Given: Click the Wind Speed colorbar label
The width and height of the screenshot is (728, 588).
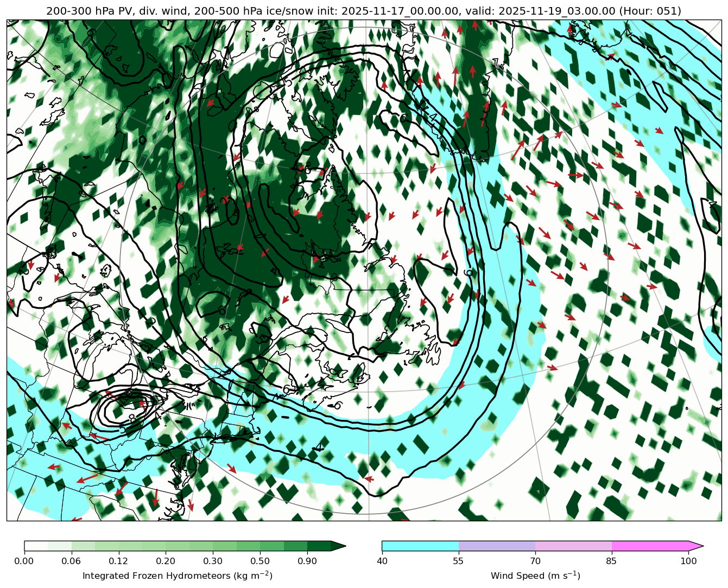Looking at the screenshot, I should point(535,576).
